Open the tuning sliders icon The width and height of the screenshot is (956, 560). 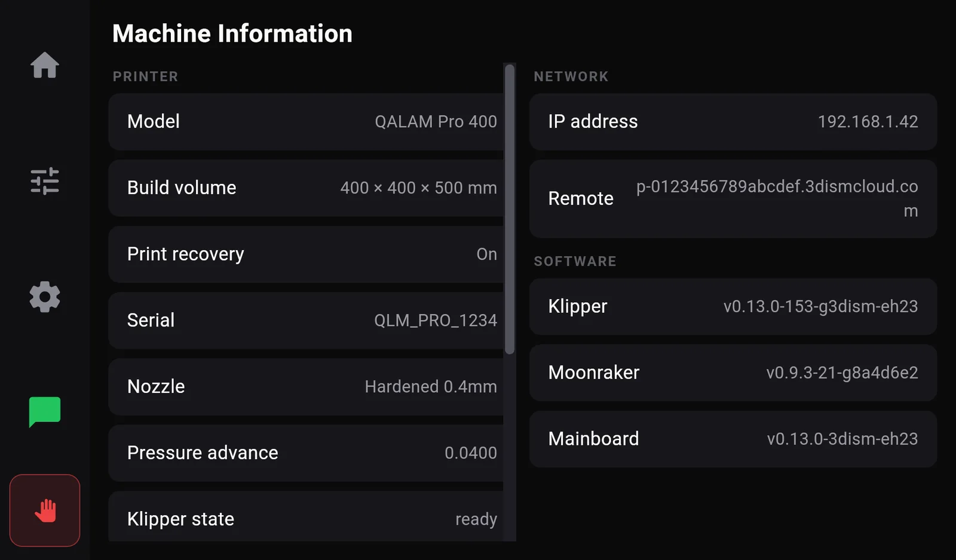click(45, 181)
